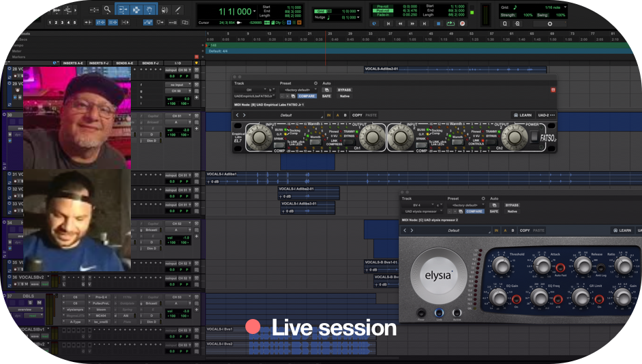Flip the FATSO POWER switch
This screenshot has width=642, height=364.
[534, 137]
